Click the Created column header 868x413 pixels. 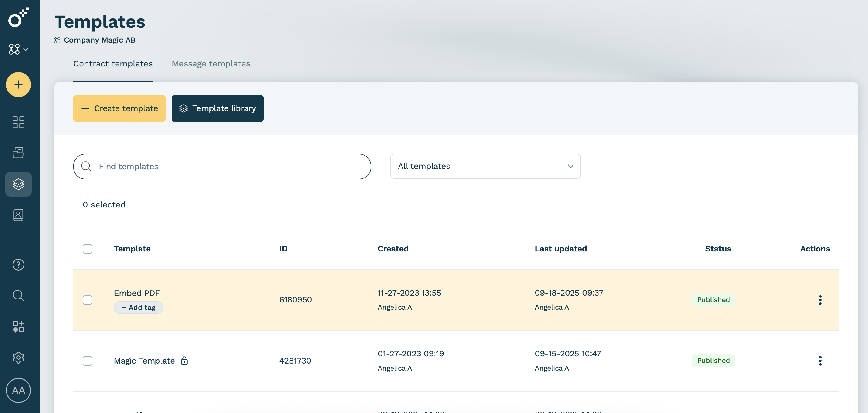(393, 249)
